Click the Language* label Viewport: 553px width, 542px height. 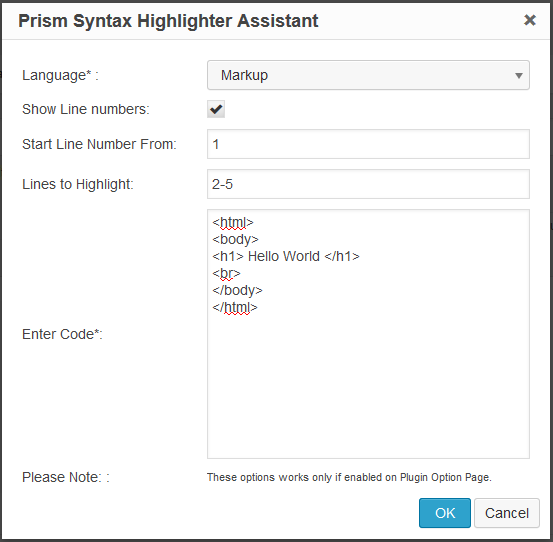click(x=60, y=75)
